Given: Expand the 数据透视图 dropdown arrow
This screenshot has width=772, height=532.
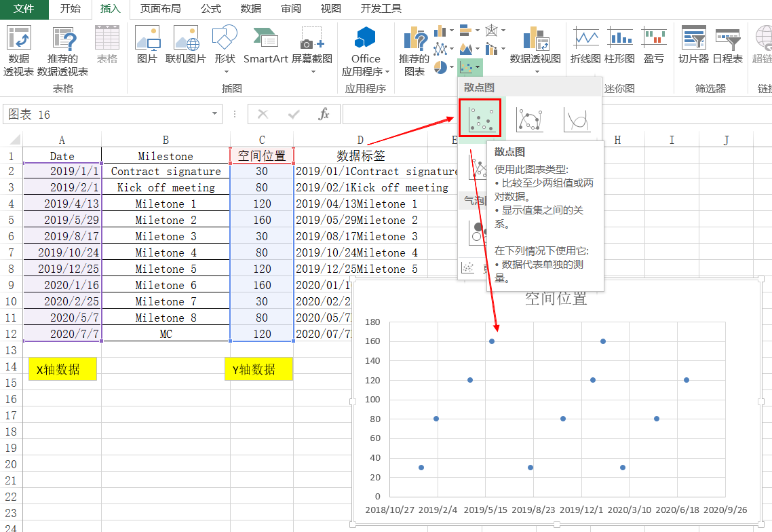Looking at the screenshot, I should point(537,72).
